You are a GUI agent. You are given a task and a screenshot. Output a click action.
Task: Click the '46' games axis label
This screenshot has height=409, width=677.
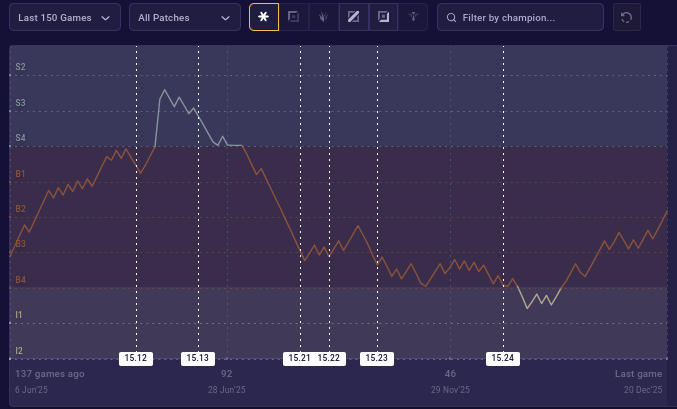click(450, 374)
